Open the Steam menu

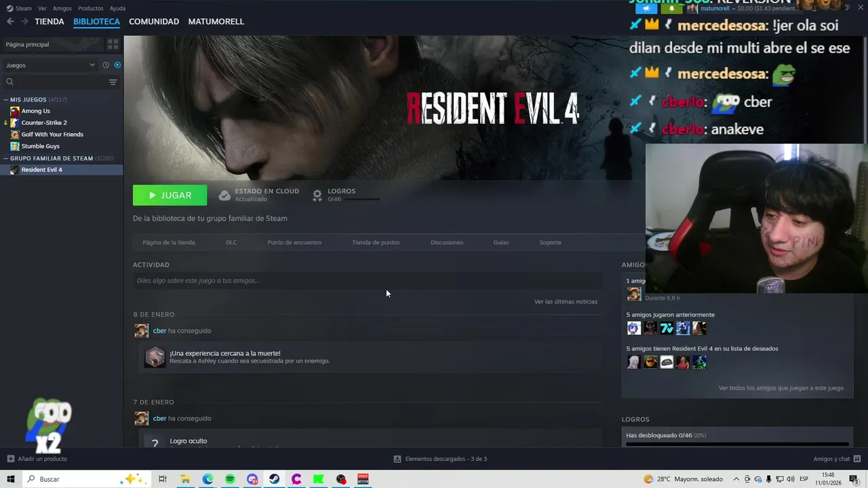point(19,8)
